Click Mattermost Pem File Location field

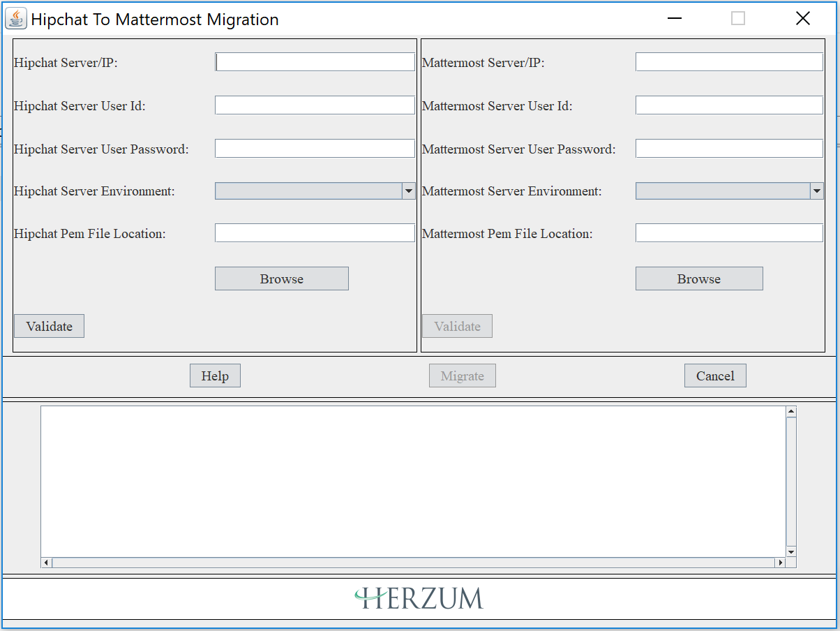click(729, 233)
